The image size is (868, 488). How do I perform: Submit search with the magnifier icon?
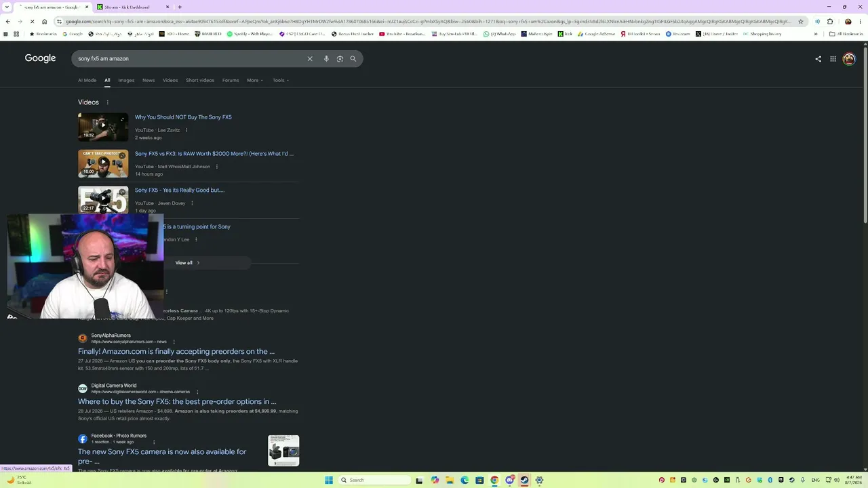coord(353,59)
